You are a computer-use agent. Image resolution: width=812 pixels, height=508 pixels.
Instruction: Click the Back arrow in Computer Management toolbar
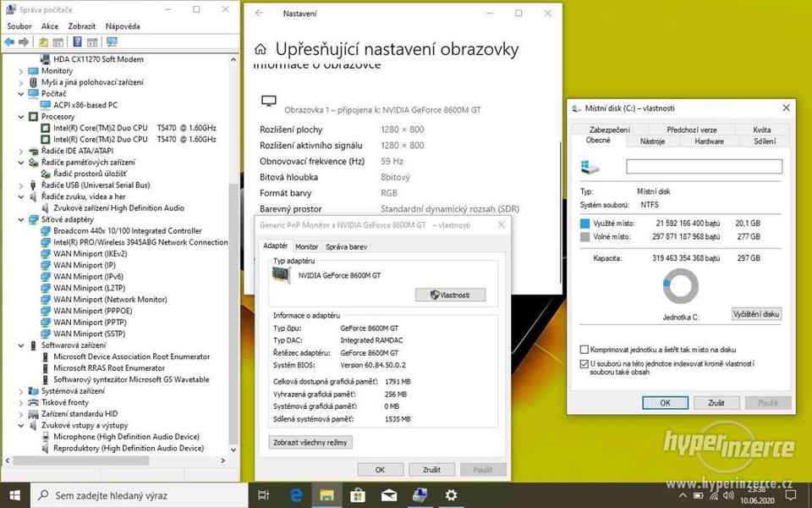point(9,42)
